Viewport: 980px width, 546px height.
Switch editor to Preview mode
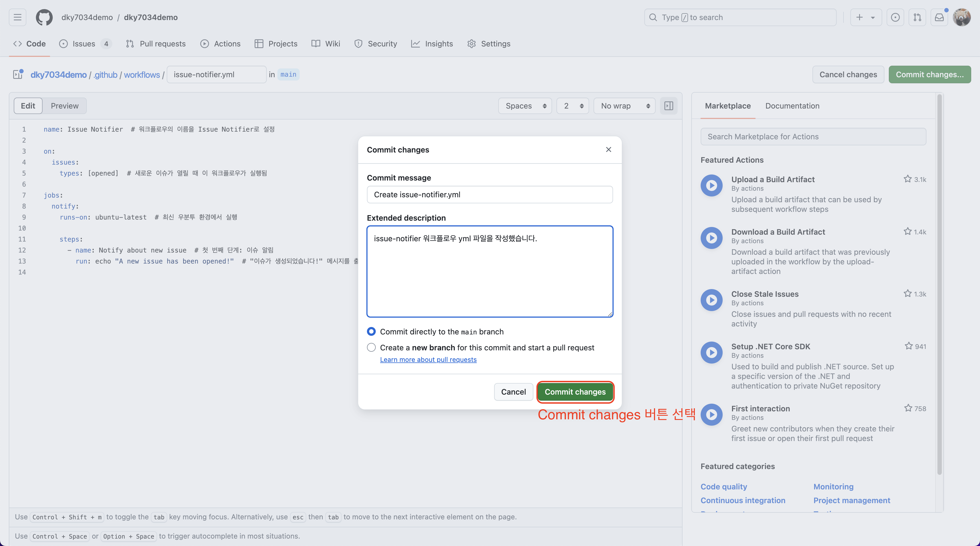click(x=65, y=106)
